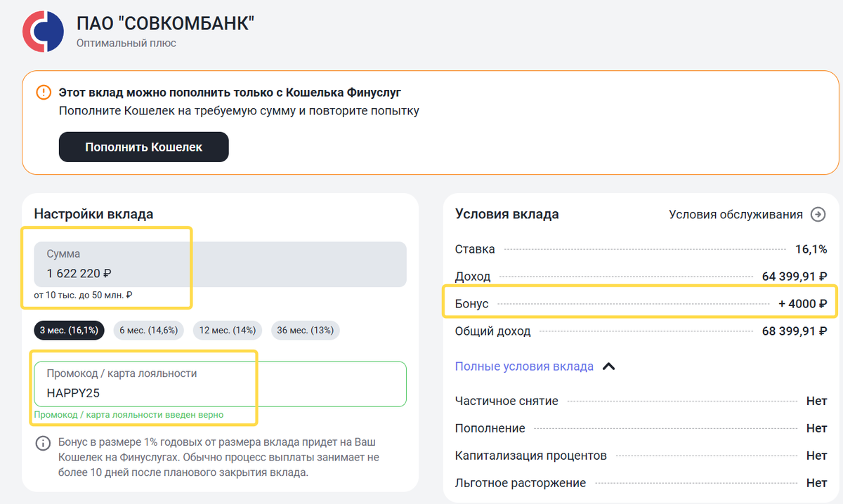This screenshot has width=843, height=504.
Task: Click the Sovcombank logo icon
Action: pos(43,31)
